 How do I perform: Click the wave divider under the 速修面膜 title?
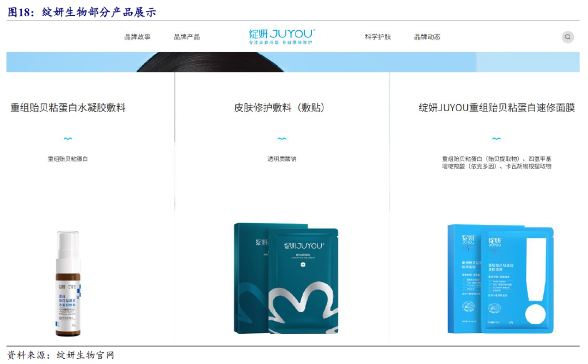coord(497,139)
